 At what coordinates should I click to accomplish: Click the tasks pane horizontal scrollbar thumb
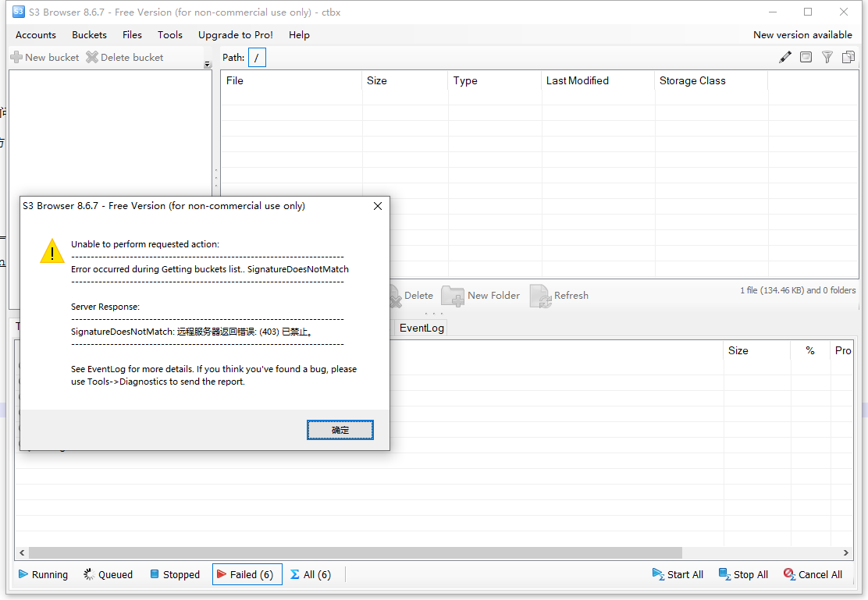(x=355, y=552)
